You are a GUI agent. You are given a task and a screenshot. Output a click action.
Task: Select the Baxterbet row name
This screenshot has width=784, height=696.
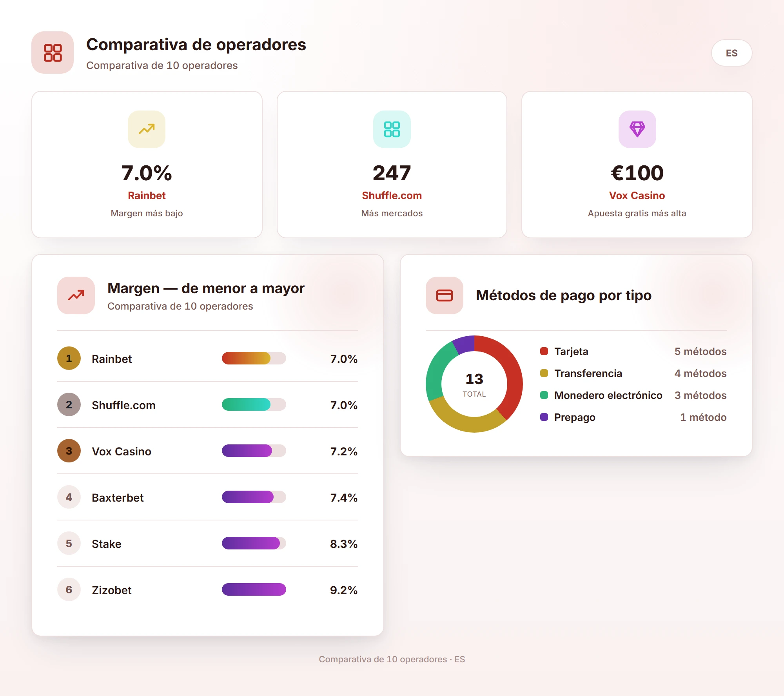[x=118, y=498]
